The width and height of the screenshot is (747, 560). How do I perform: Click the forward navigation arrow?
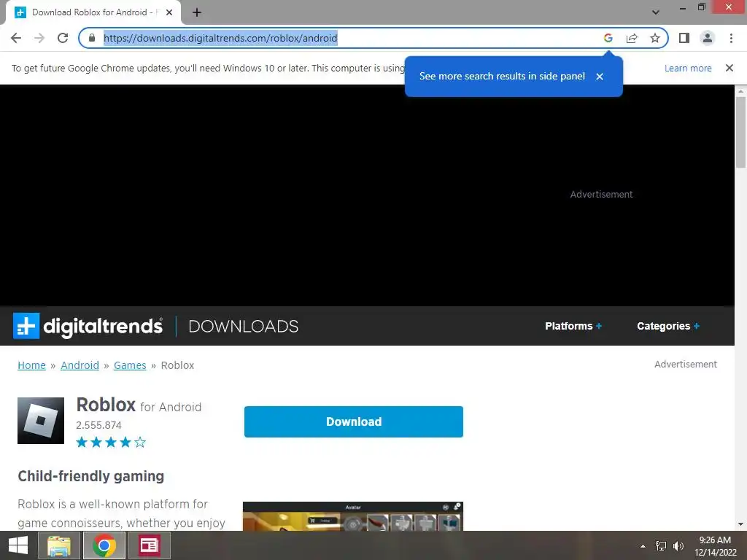point(39,38)
